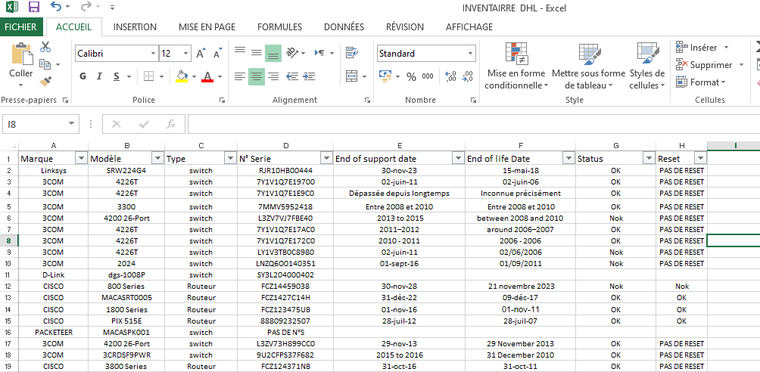Select column E header
Viewport: 760px width, 372px height.
point(399,146)
